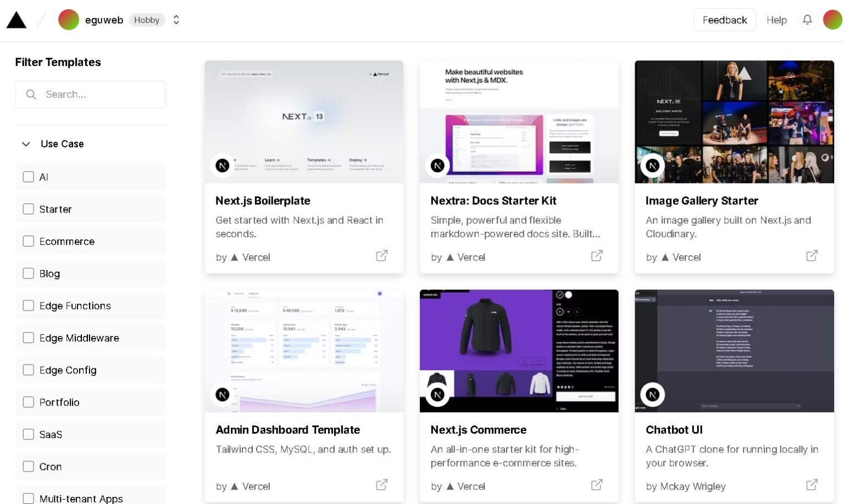This screenshot has width=844, height=504.
Task: Click the Next.js logo on Chatbot UI card
Action: coord(653,394)
